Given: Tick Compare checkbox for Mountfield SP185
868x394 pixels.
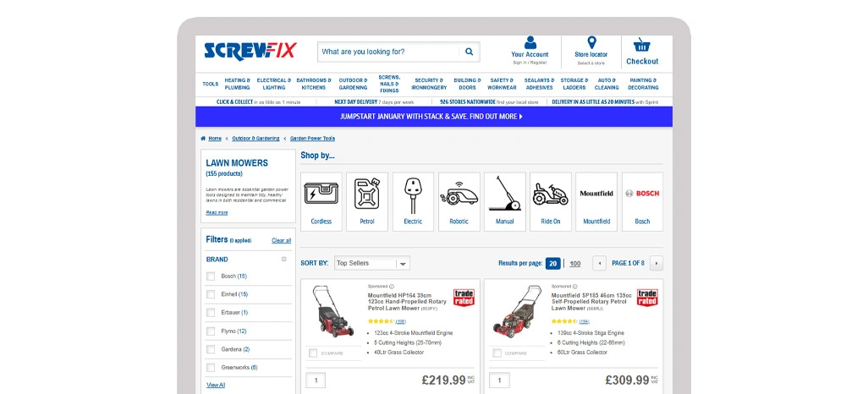Looking at the screenshot, I should click(497, 353).
